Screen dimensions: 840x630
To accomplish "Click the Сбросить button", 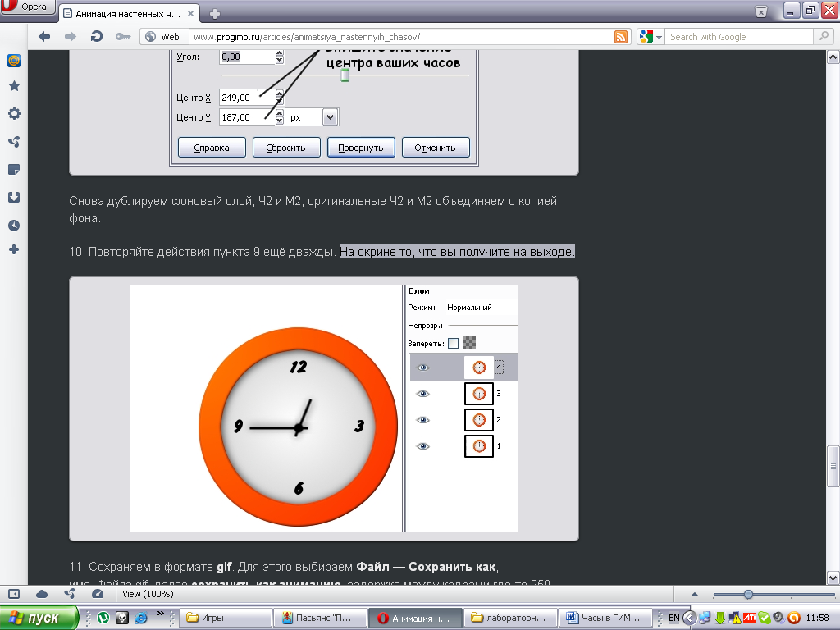I will pos(286,148).
